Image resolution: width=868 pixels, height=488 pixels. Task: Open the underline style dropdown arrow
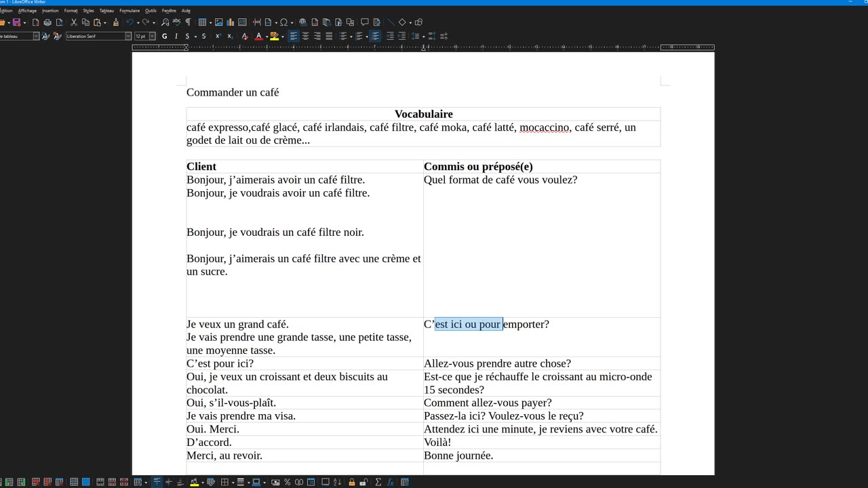coord(195,36)
